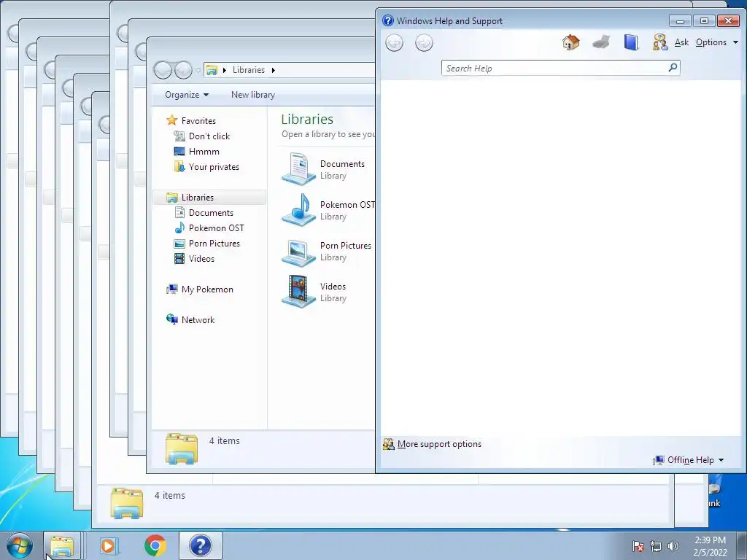Viewport: 747px width, 560px height.
Task: Click the network tray icon
Action: pos(656,546)
